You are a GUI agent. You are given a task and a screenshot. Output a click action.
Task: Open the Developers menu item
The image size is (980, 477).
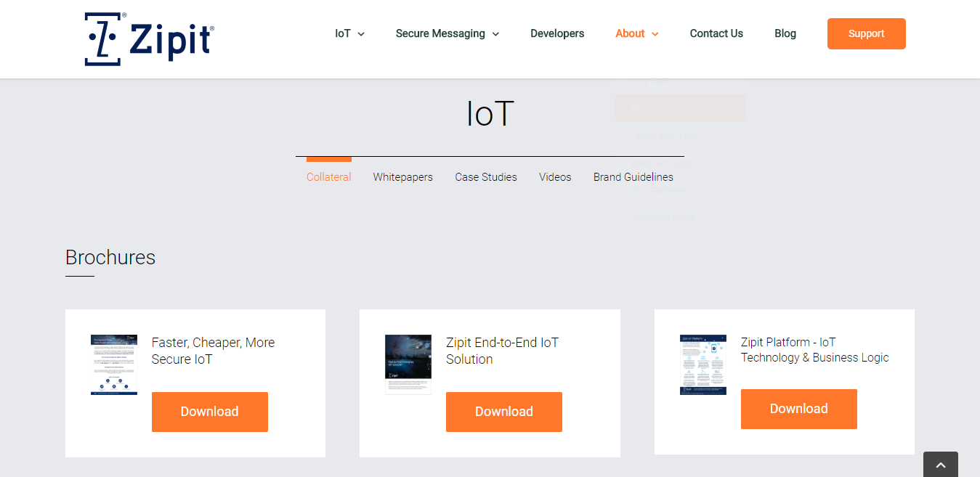(557, 33)
